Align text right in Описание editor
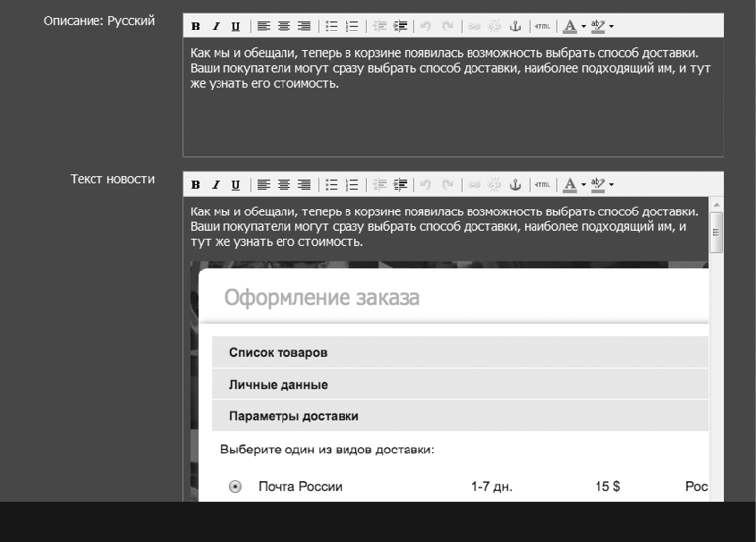The image size is (756, 542). tap(304, 26)
